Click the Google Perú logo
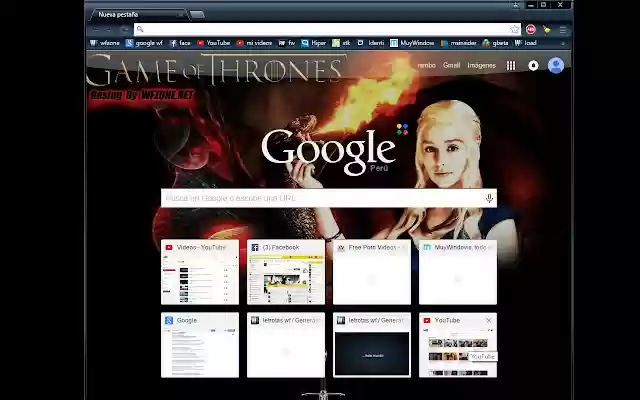640x400 pixels. point(329,151)
